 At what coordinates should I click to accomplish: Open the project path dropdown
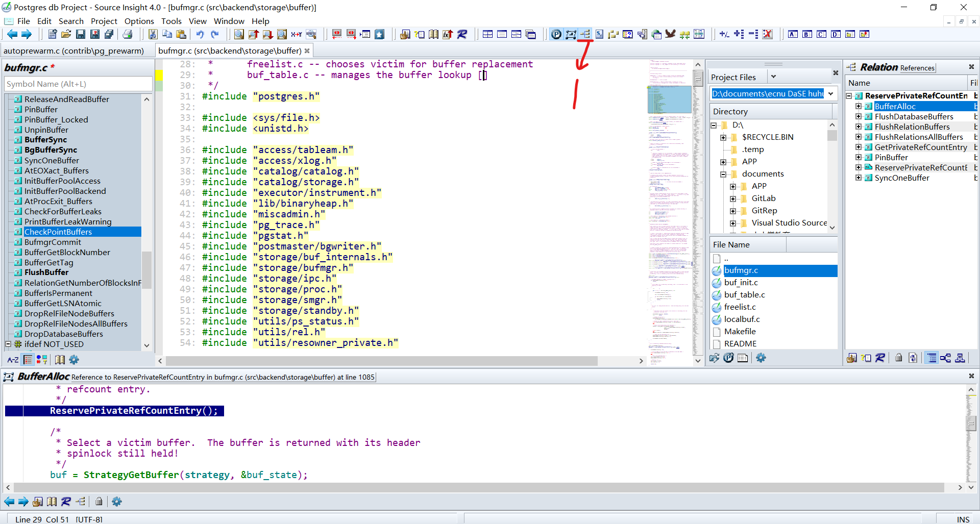coord(831,94)
